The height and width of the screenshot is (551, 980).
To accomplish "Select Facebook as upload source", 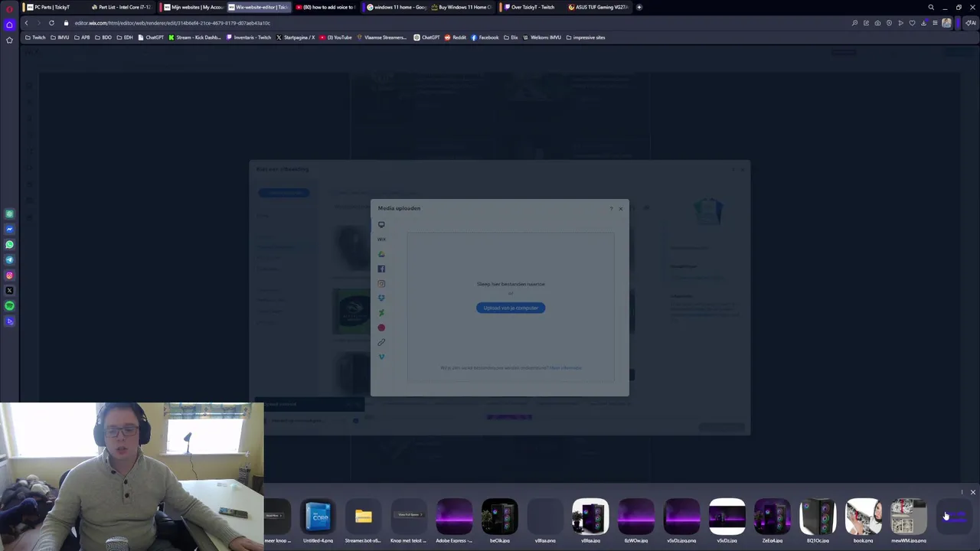I will (381, 269).
